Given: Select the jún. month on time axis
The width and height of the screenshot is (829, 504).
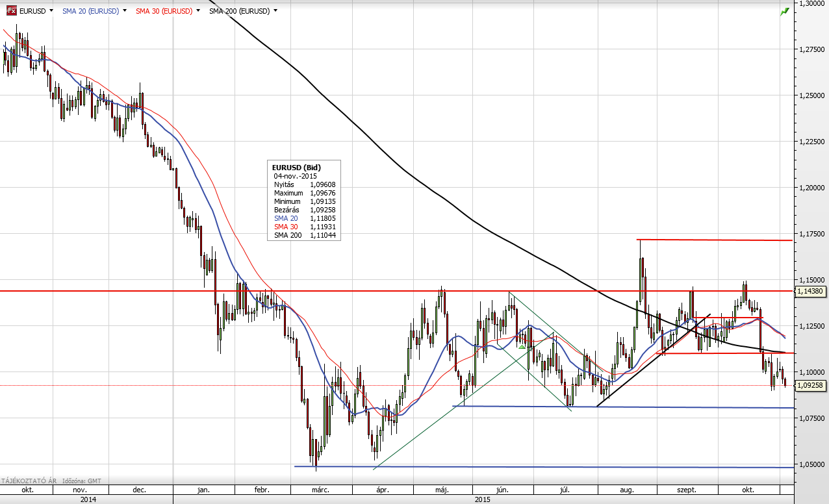Looking at the screenshot, I should pyautogui.click(x=502, y=490).
